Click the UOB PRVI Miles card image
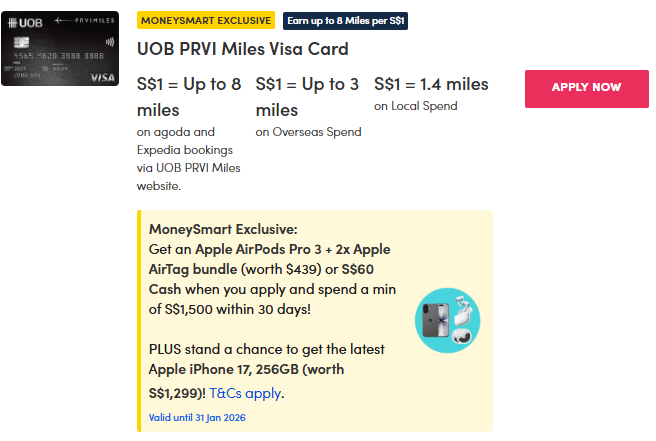Screen dimensions: 656x441 pos(60,49)
